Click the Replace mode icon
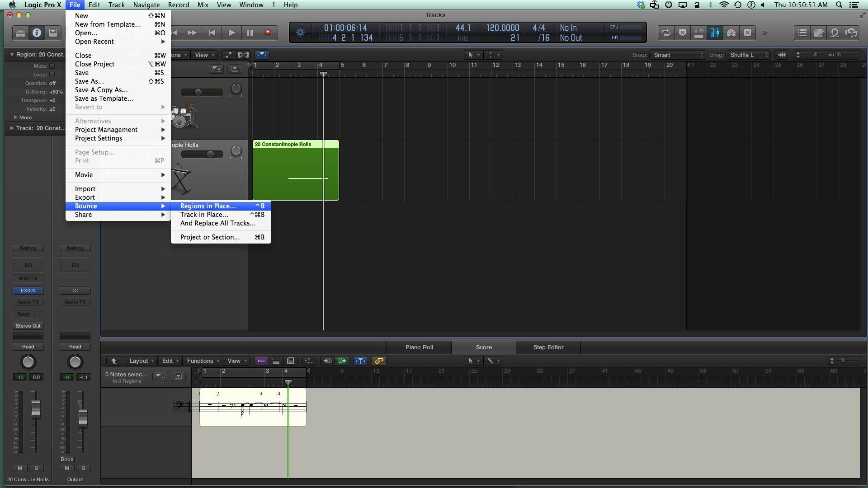 [x=682, y=33]
